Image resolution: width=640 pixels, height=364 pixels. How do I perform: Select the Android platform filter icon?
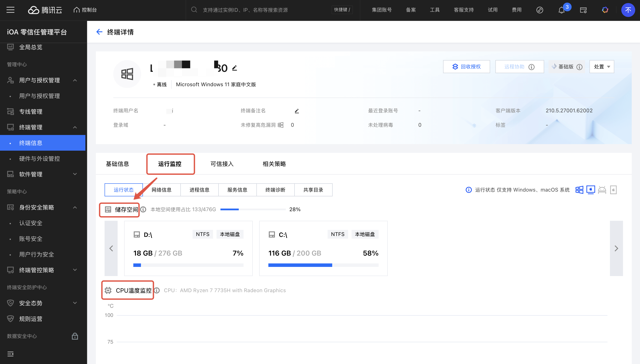pos(602,190)
